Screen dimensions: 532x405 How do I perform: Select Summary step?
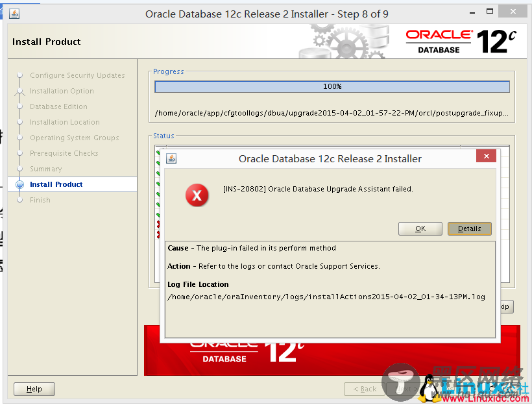(46, 169)
